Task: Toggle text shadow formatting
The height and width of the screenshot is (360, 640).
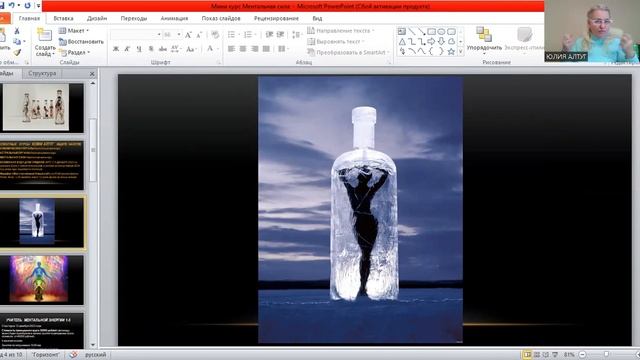Action: pos(151,49)
